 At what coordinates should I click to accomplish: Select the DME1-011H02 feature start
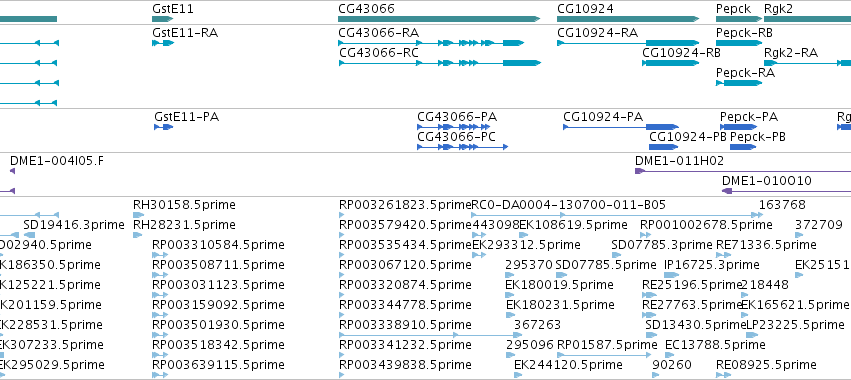pyautogui.click(x=640, y=171)
